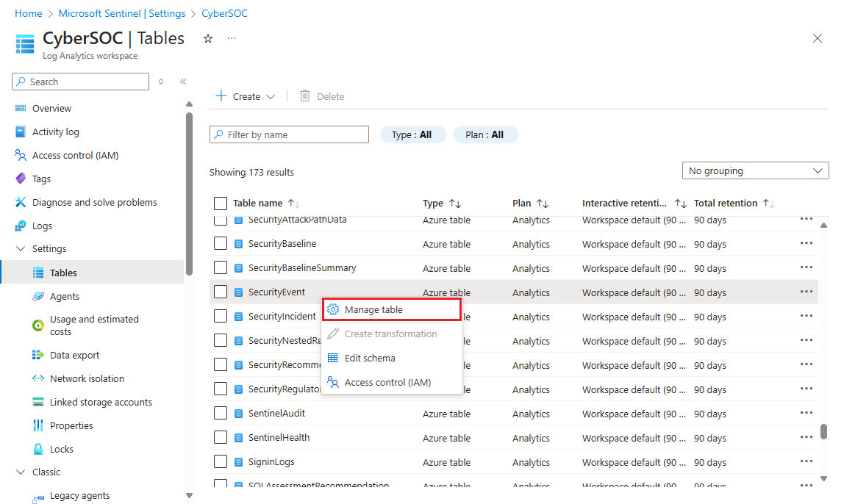
Task: Tick the select-all checkbox in the table header
Action: 221,204
